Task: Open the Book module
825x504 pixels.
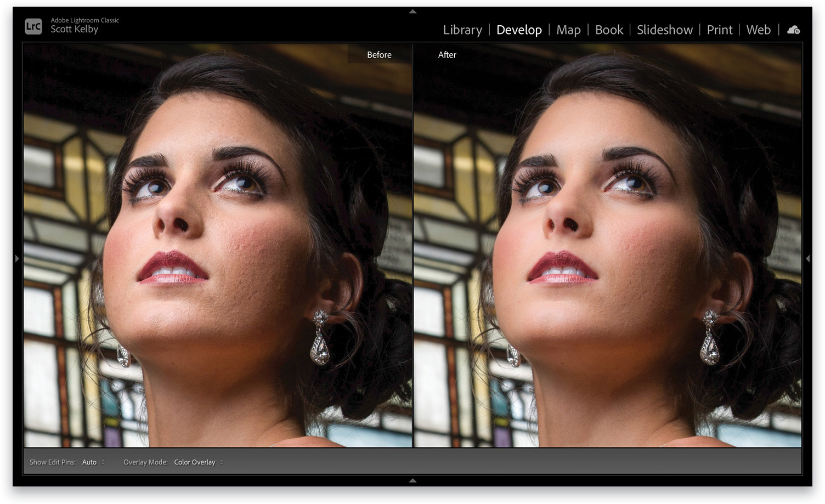Action: [609, 30]
